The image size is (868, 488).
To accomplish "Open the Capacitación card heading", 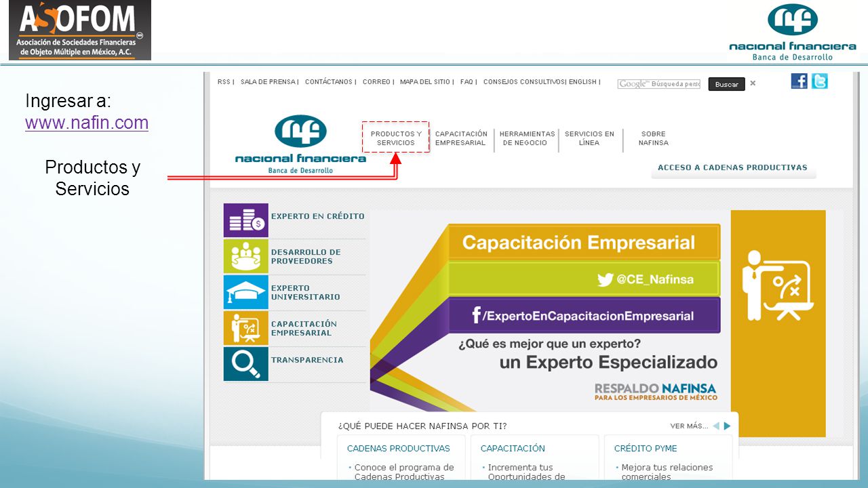I will [x=513, y=449].
